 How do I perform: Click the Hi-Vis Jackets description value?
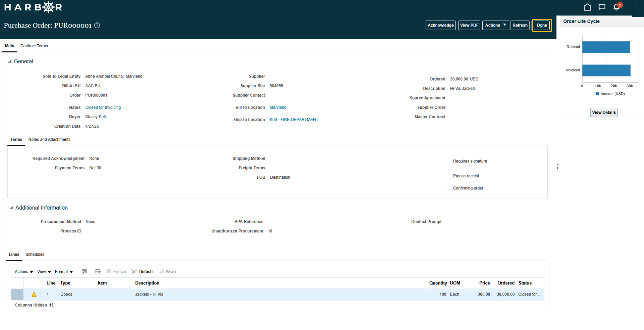463,89
